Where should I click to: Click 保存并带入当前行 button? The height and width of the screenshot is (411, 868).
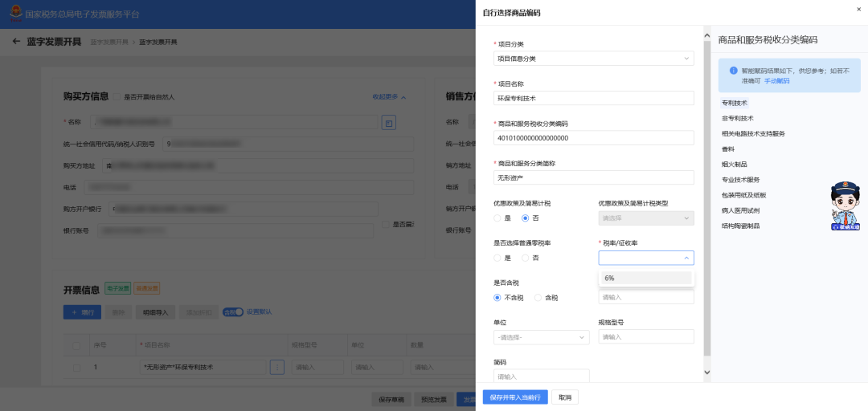515,397
